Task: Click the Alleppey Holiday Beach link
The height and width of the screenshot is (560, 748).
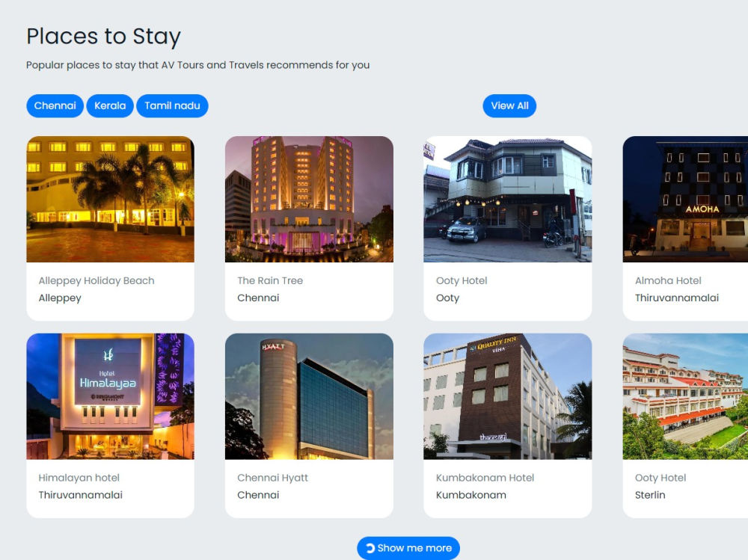Action: click(x=96, y=280)
